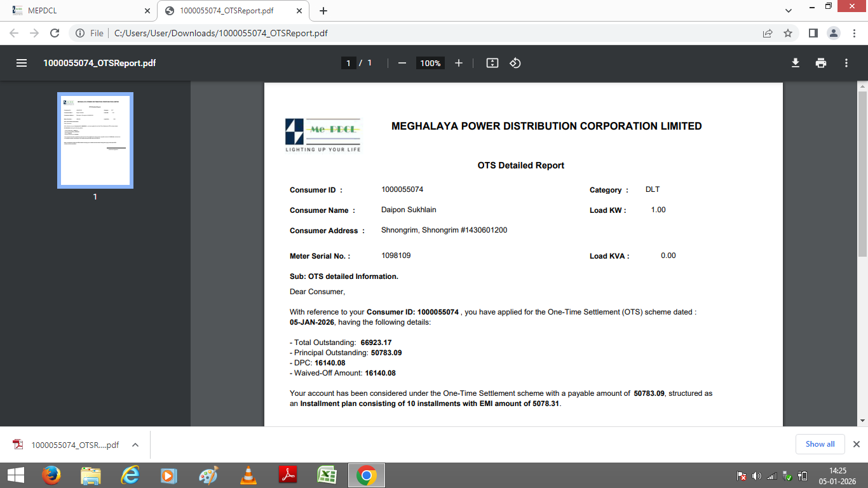This screenshot has width=868, height=488.
Task: Click the consumer name Daipon Sukhlain
Action: tap(409, 210)
